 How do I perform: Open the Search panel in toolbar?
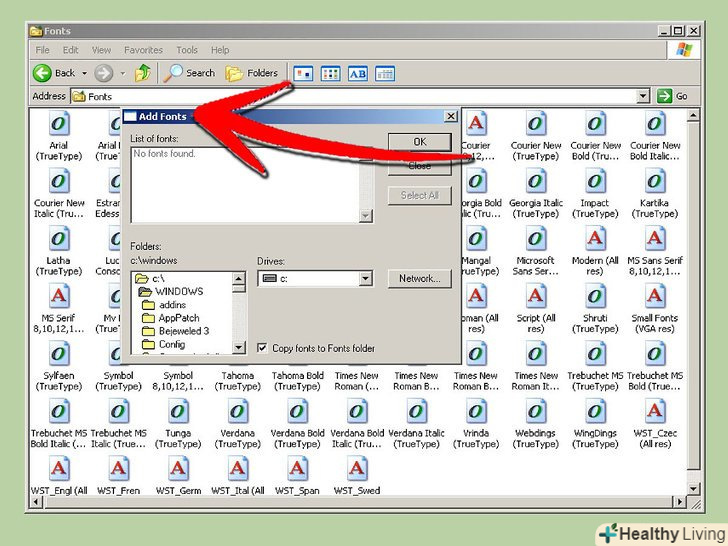pyautogui.click(x=190, y=73)
